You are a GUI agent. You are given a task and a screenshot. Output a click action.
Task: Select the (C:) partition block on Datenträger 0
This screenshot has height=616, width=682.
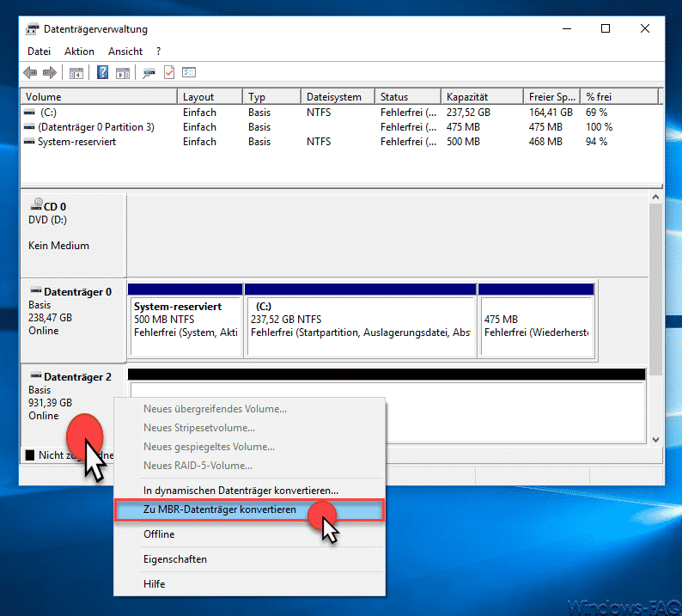coord(361,320)
